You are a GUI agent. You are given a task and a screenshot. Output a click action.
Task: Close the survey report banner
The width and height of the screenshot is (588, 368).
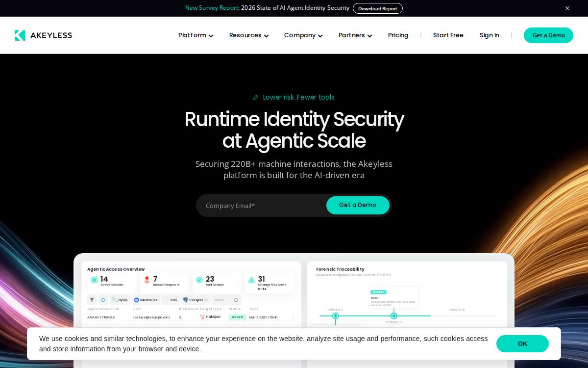click(x=567, y=8)
